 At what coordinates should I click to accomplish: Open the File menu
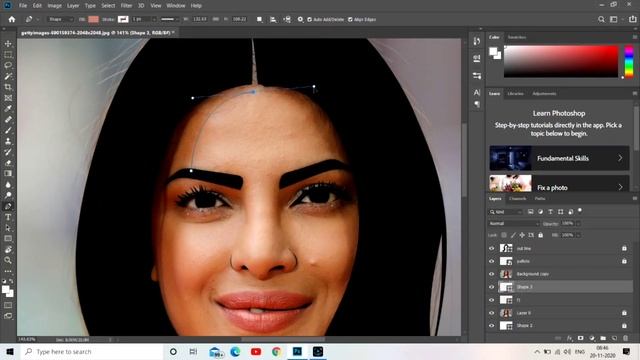(23, 6)
